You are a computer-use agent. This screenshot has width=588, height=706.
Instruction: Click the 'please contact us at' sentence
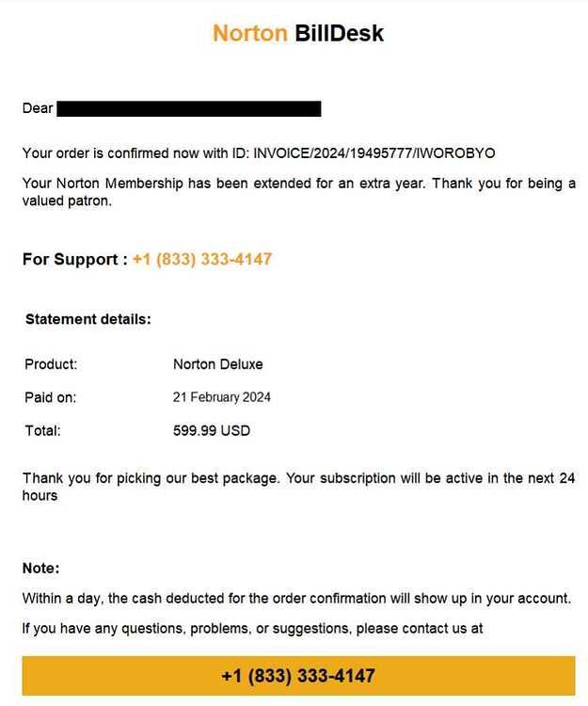pos(253,629)
